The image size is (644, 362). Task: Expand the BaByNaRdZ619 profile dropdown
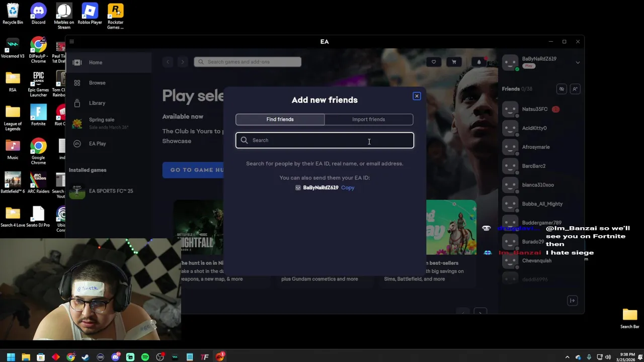(x=578, y=62)
